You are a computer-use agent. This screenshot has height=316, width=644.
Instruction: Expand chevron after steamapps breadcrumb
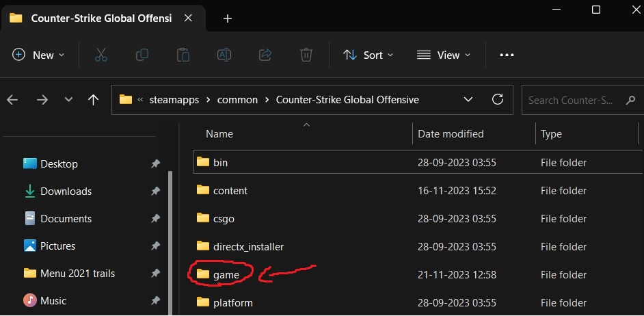(x=208, y=100)
